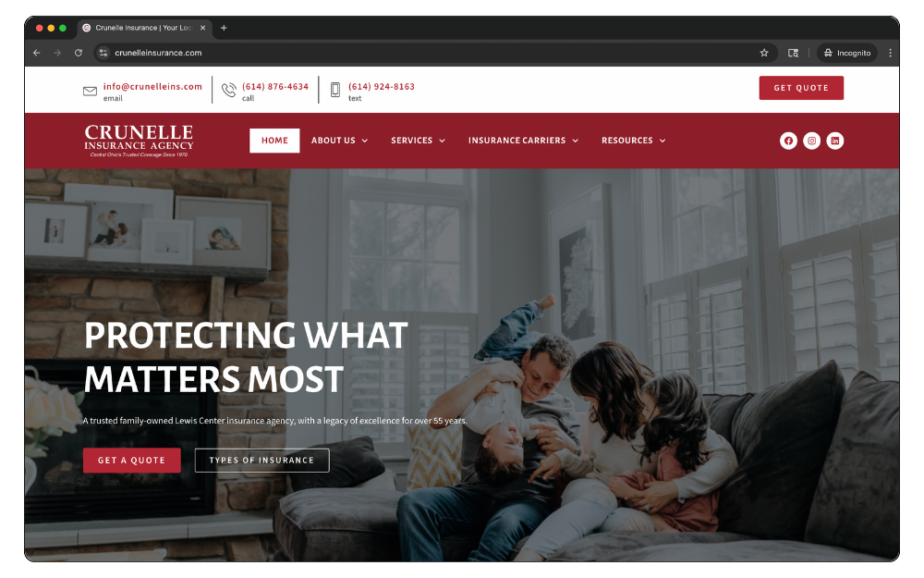Image resolution: width=924 pixels, height=578 pixels.
Task: Click the Get Quote button in header
Action: point(801,88)
